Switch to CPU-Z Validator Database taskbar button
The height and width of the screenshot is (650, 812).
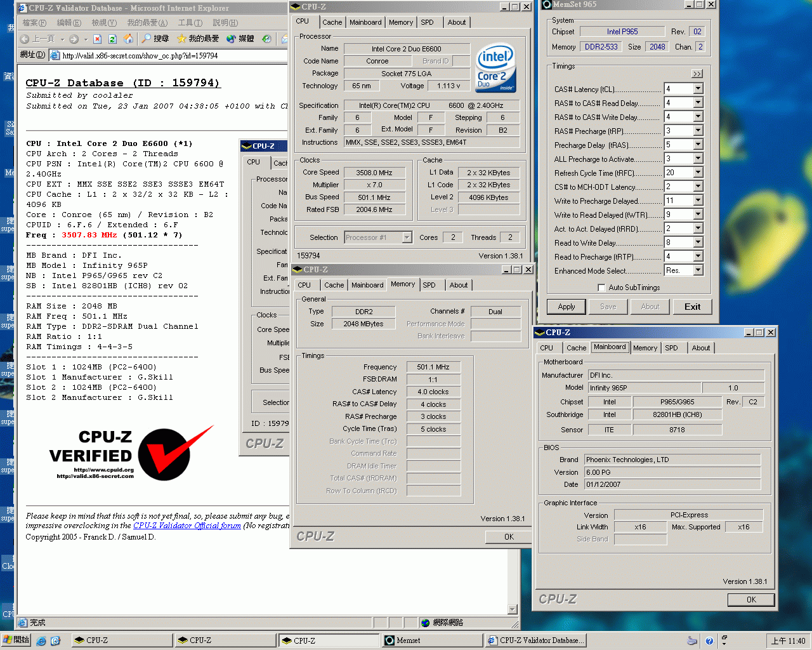537,640
